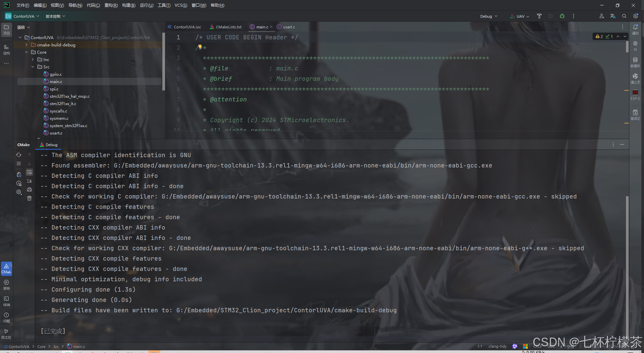Start debugging with the green bug icon
The width and height of the screenshot is (644, 353).
(562, 16)
